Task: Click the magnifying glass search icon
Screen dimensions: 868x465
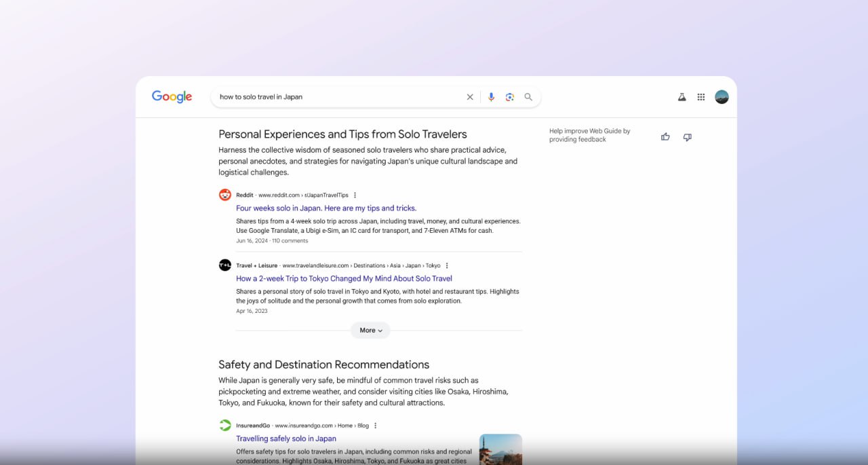Action: 528,97
